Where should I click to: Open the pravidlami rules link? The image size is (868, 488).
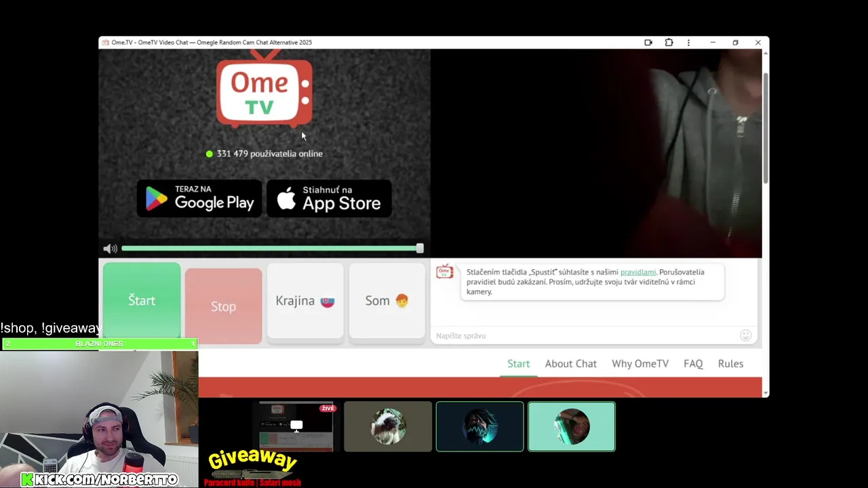tap(638, 272)
